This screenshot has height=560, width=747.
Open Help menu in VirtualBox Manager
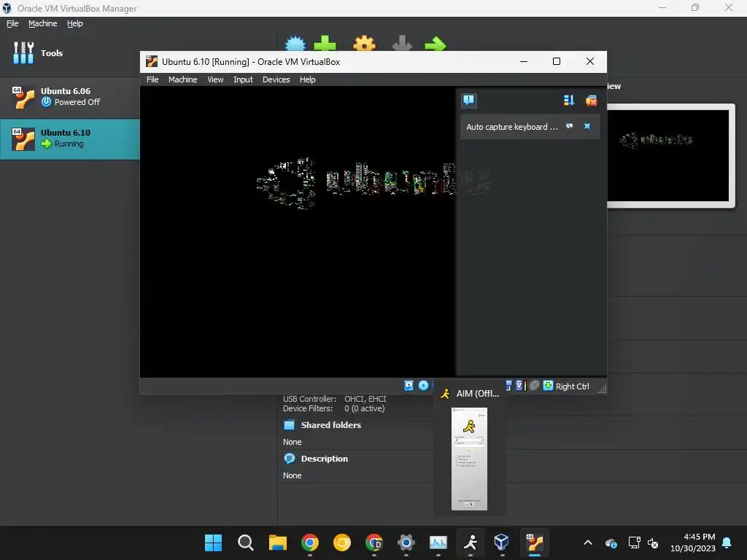tap(75, 23)
